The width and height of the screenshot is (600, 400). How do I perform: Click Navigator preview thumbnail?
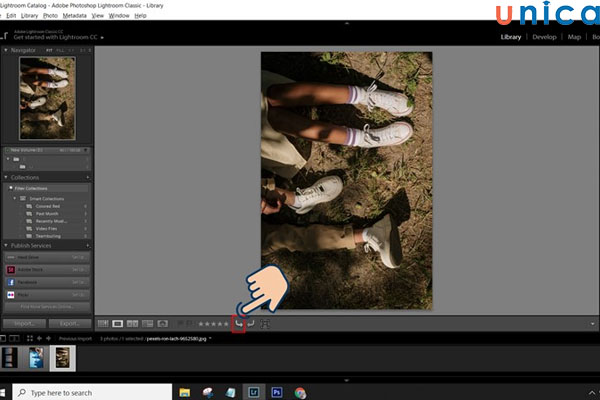click(47, 98)
